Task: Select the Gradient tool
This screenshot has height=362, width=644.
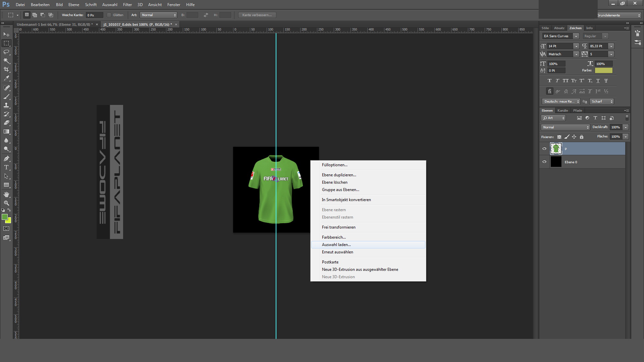Action: click(6, 131)
